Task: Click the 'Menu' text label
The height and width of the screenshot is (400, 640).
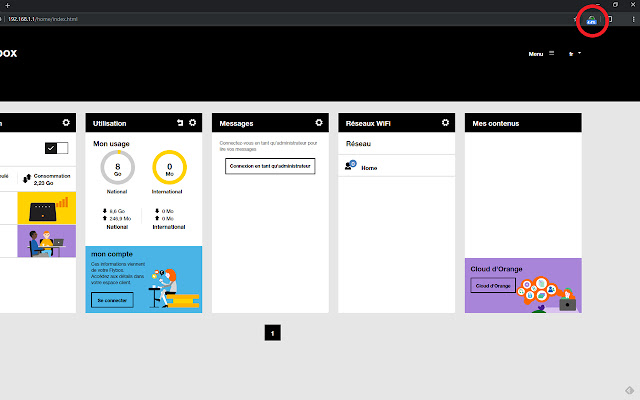Action: coord(536,54)
